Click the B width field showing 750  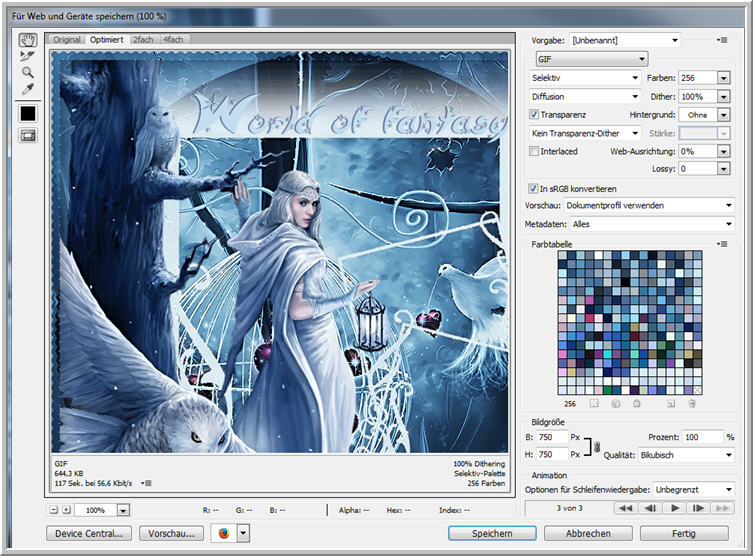(552, 437)
